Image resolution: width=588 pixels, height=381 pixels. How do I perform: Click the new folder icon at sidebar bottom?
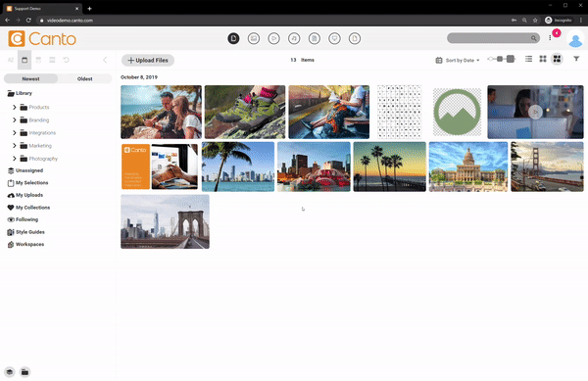click(24, 372)
